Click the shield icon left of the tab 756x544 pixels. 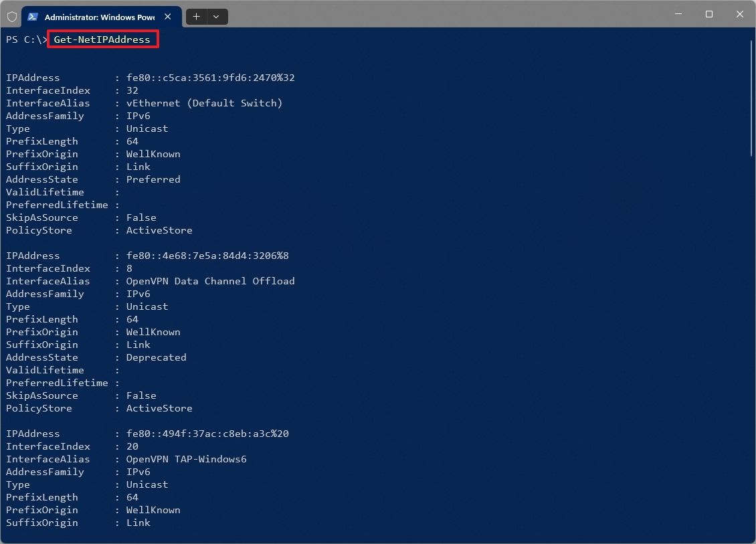[x=11, y=17]
